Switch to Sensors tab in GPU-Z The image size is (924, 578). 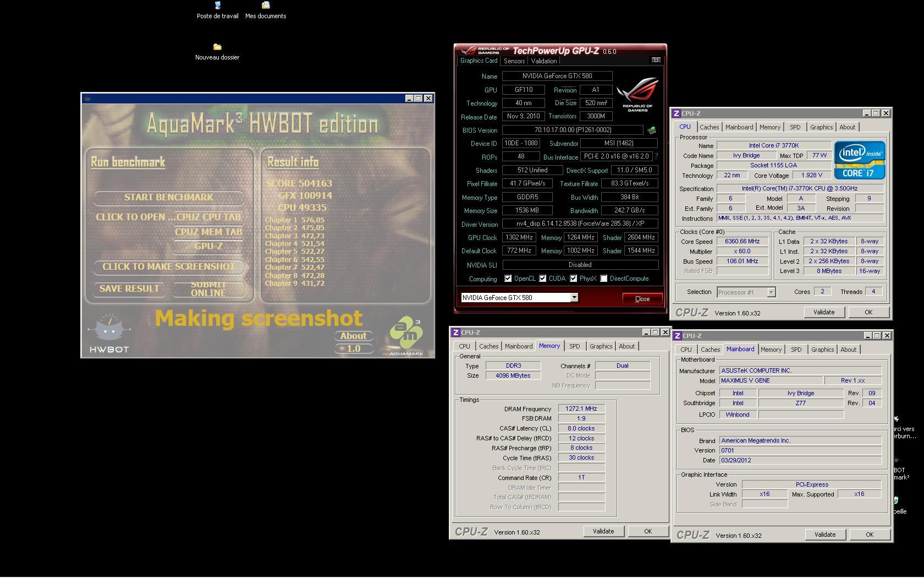(514, 61)
